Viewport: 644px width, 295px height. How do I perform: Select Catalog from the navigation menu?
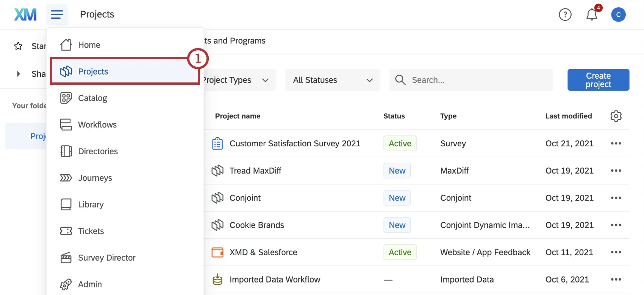coord(92,98)
